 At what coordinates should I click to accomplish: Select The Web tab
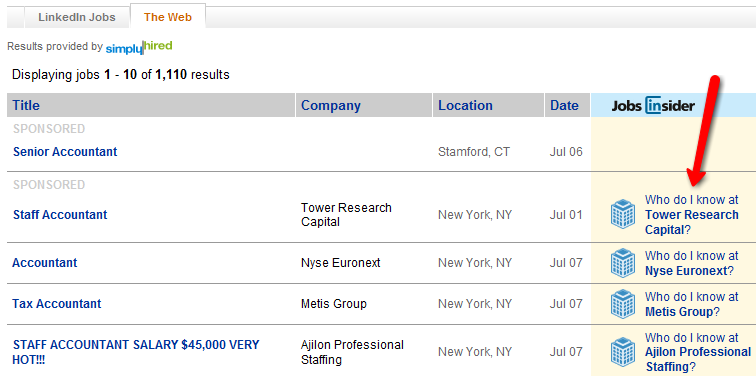[168, 17]
